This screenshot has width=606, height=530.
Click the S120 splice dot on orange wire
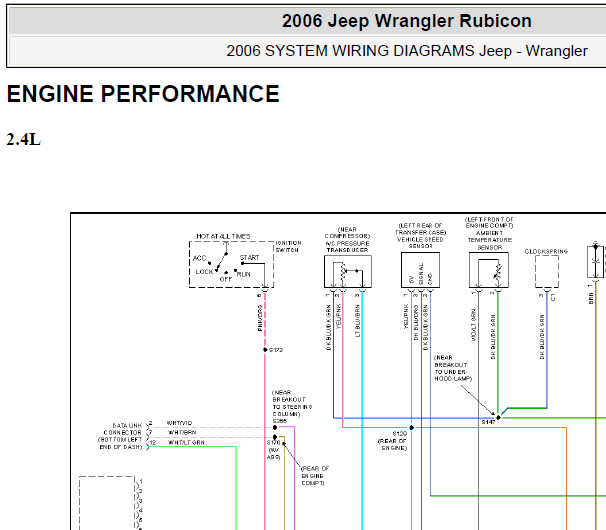pos(412,428)
